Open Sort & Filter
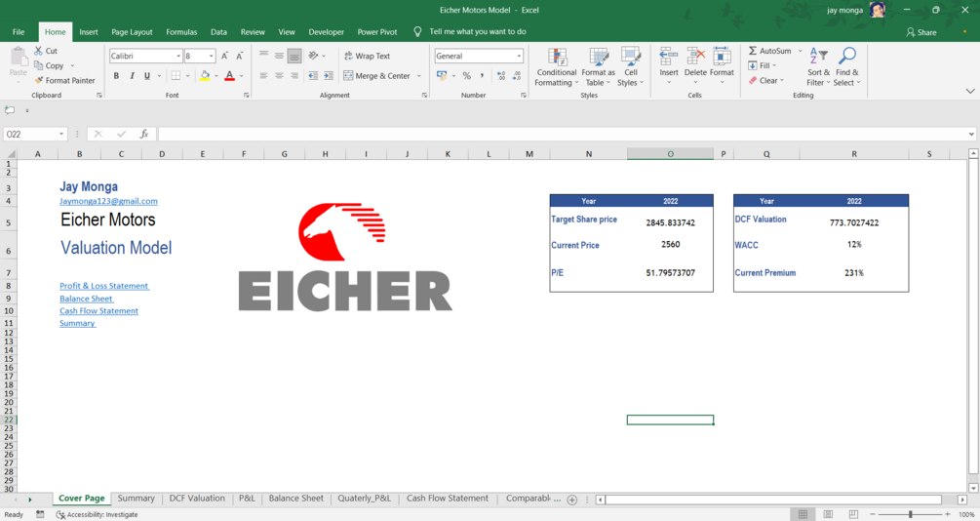The width and height of the screenshot is (980, 521). pyautogui.click(x=818, y=66)
